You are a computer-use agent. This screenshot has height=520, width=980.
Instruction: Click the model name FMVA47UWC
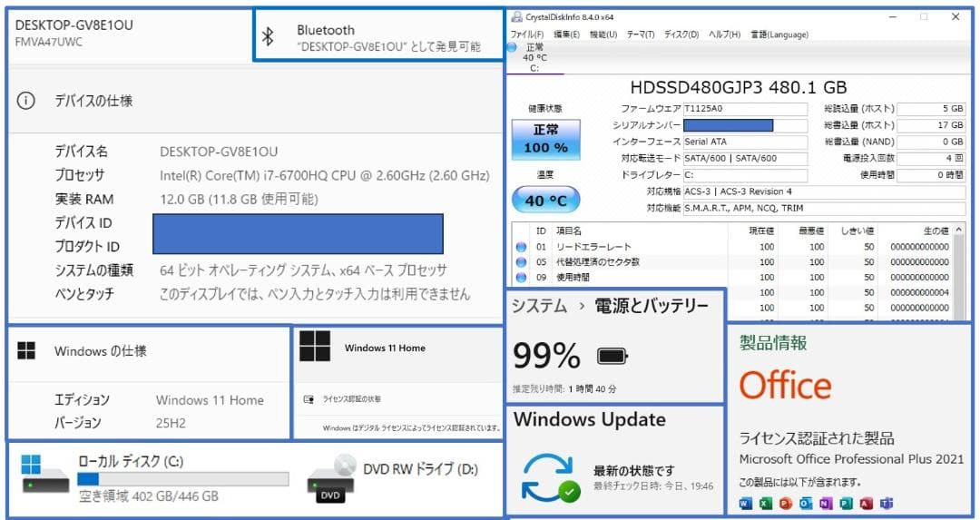[x=49, y=43]
